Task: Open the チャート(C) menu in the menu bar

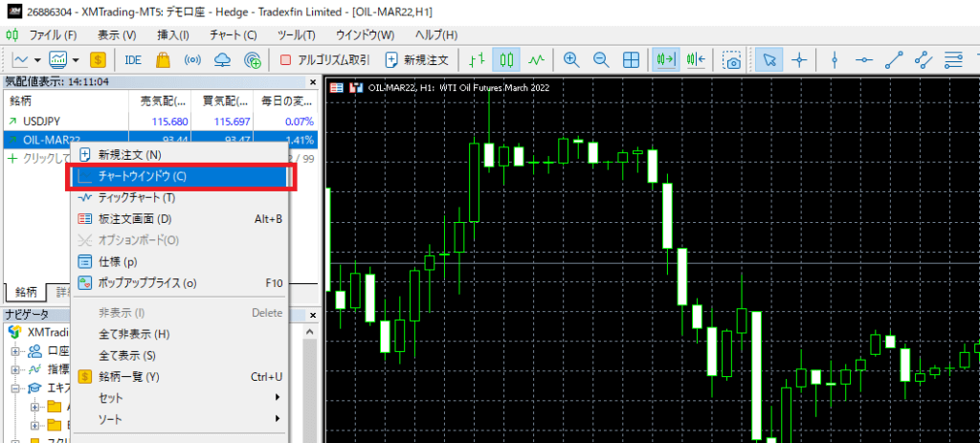Action: pos(234,35)
